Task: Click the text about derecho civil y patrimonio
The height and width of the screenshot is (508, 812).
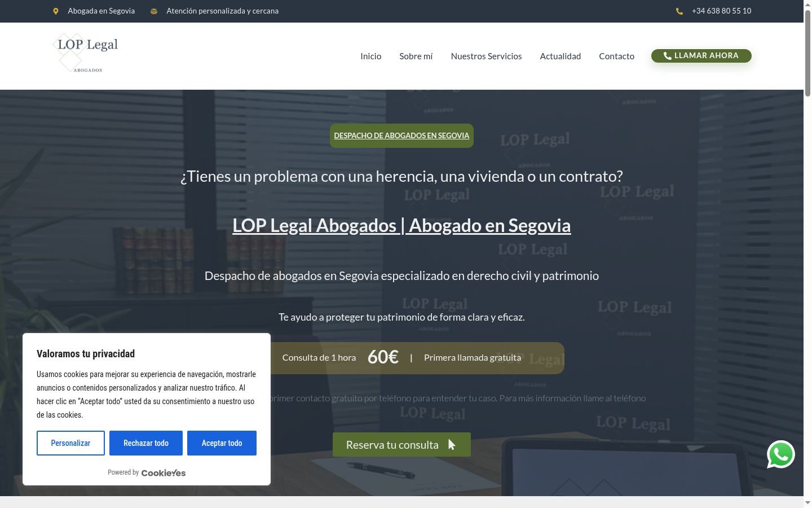Action: click(x=401, y=276)
